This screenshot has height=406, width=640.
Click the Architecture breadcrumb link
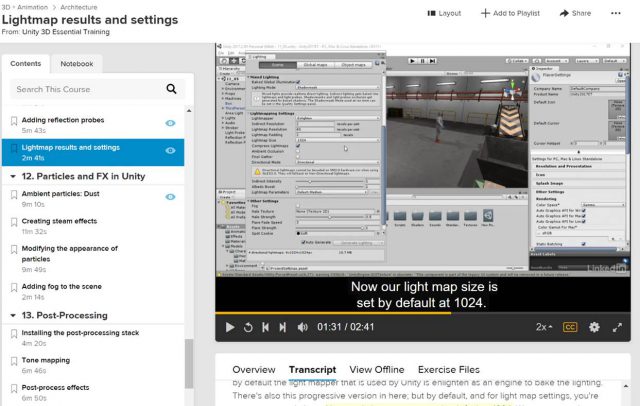[x=79, y=7]
